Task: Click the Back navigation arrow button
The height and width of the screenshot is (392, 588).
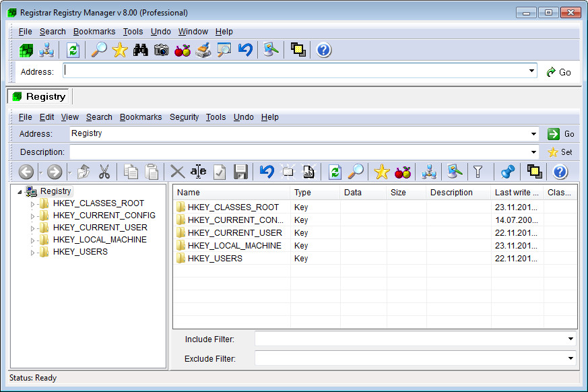Action: click(x=26, y=172)
